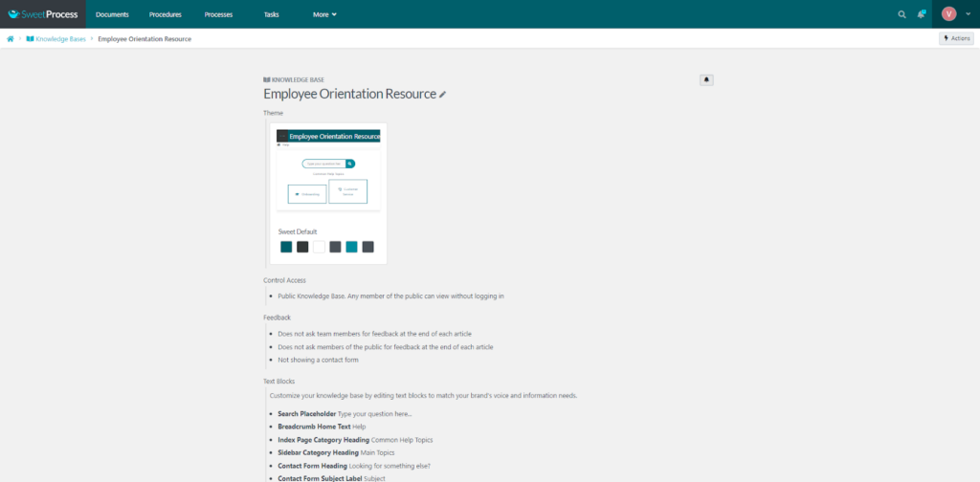Click the lightning Actions button
This screenshot has height=482, width=980.
tap(957, 38)
